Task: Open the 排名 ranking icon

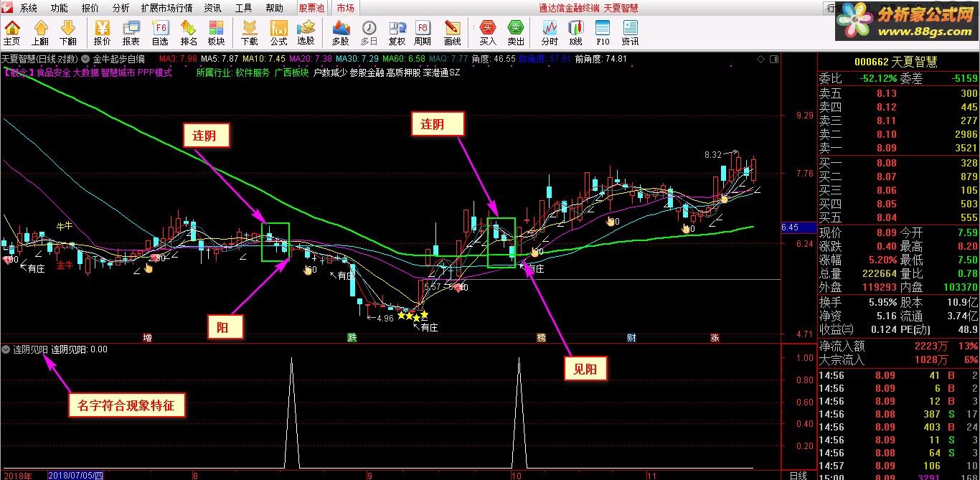Action: tap(189, 33)
